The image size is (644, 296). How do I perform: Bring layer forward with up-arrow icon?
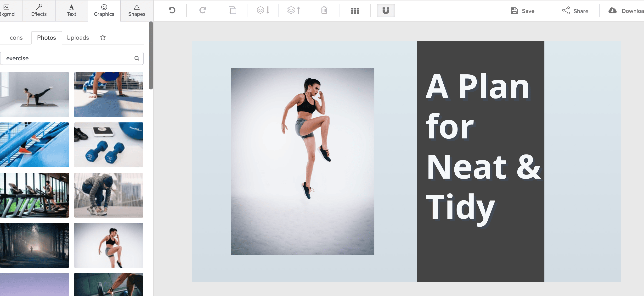294,10
